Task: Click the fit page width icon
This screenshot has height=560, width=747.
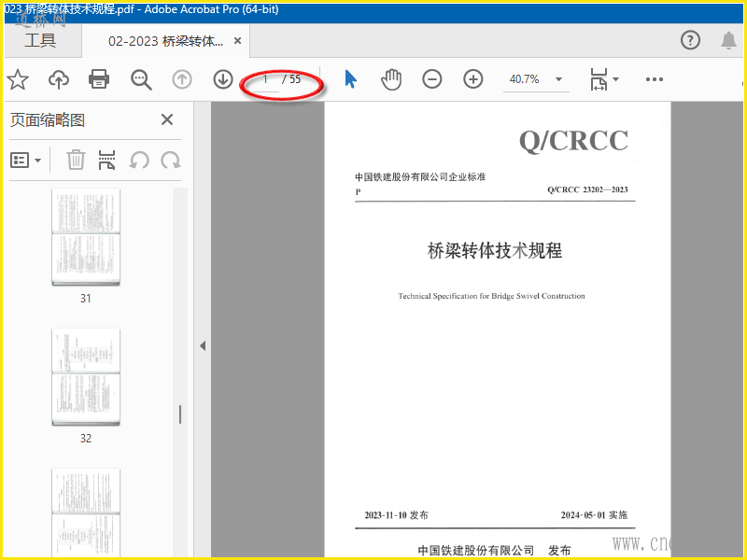Action: 599,79
